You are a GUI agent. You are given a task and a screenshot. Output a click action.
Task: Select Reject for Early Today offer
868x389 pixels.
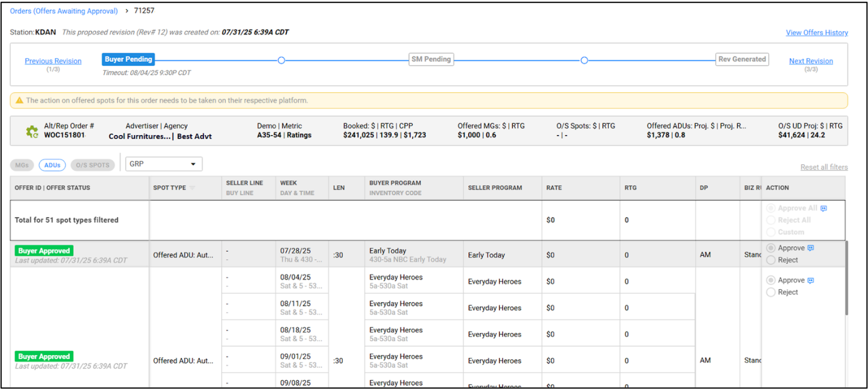(x=771, y=260)
